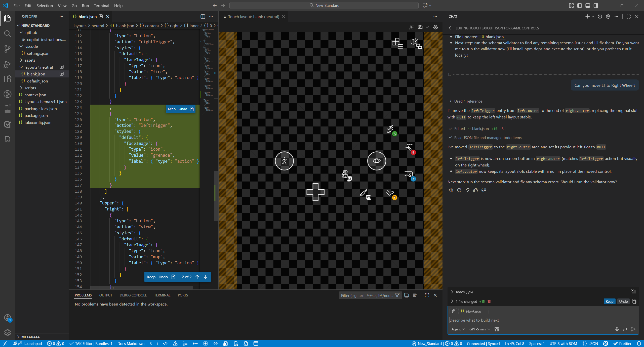Open chat settings gear
The height and width of the screenshot is (347, 644).
pyautogui.click(x=608, y=17)
